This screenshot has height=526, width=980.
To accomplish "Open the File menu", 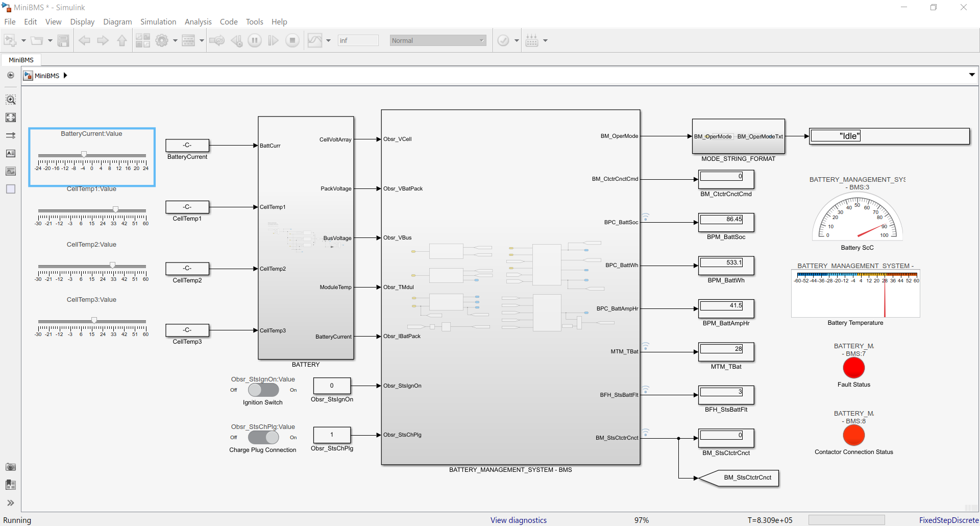I will pyautogui.click(x=10, y=21).
